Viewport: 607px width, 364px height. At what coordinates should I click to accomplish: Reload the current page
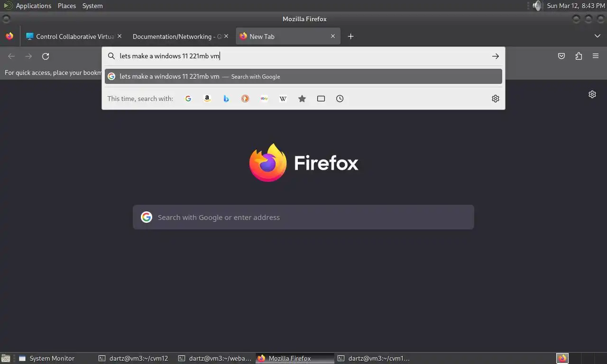(x=46, y=56)
